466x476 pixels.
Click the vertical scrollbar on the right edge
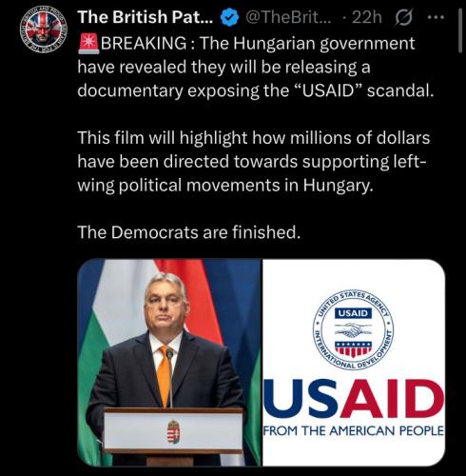(460, 31)
